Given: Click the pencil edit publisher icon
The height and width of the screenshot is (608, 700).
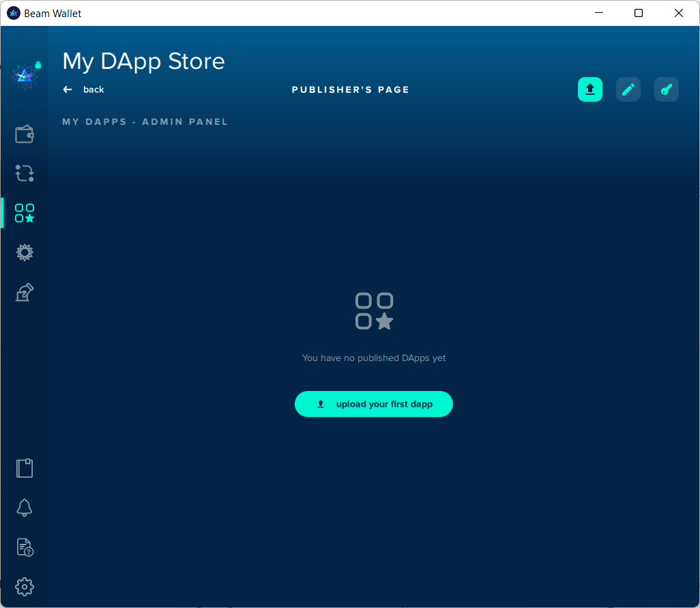Looking at the screenshot, I should coord(628,89).
